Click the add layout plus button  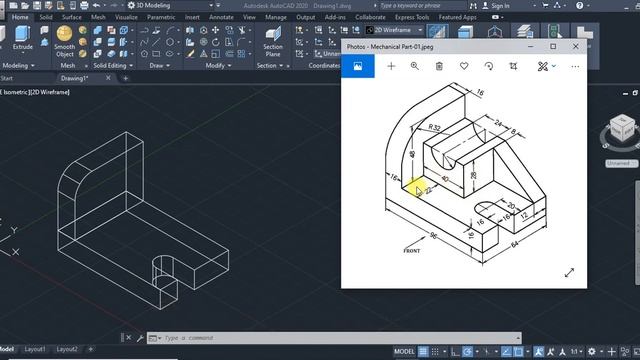(91, 349)
